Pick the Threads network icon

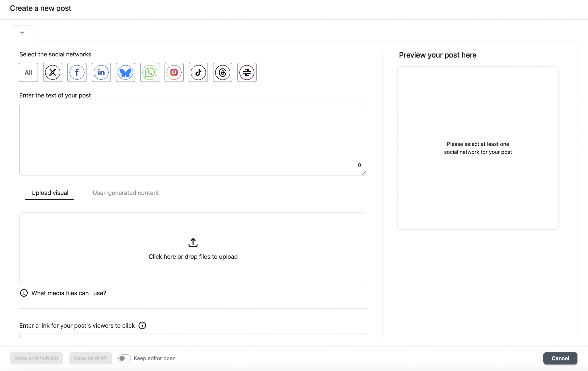(x=223, y=72)
